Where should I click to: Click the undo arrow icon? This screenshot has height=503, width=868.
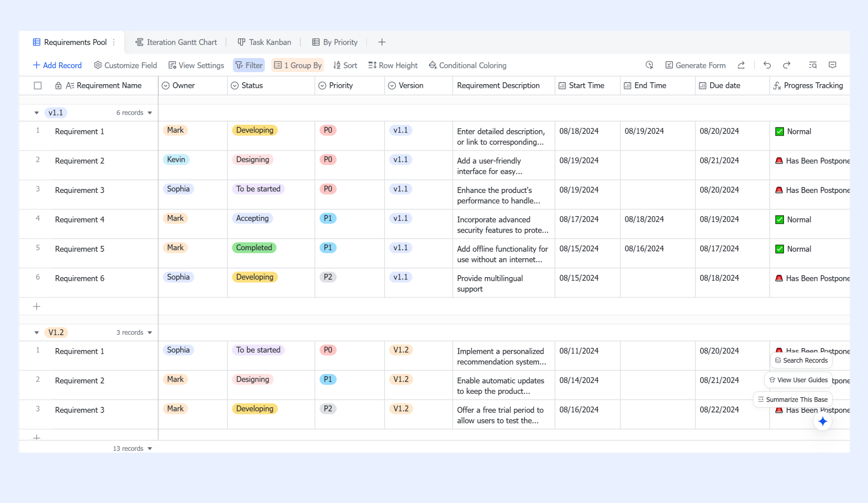coord(767,65)
